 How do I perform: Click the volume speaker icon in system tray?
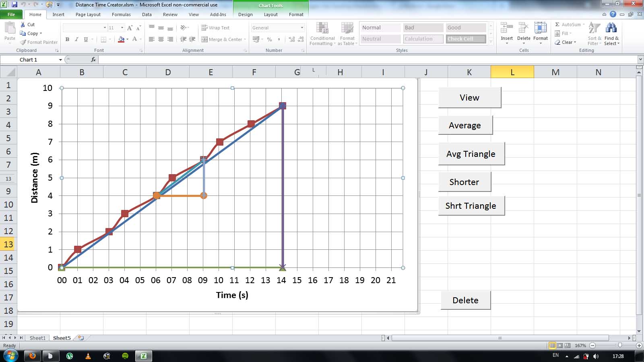click(x=596, y=356)
